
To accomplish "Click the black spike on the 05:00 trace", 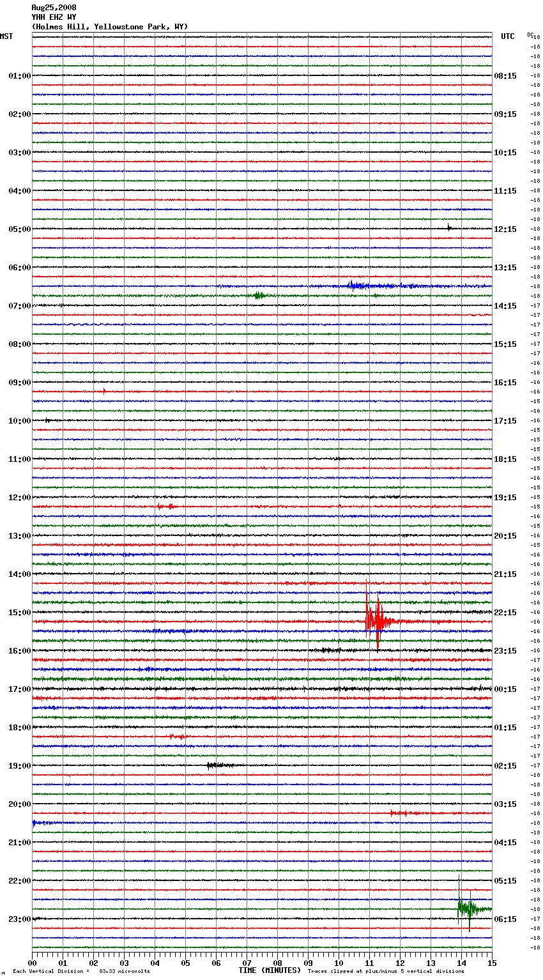I will coord(449,227).
